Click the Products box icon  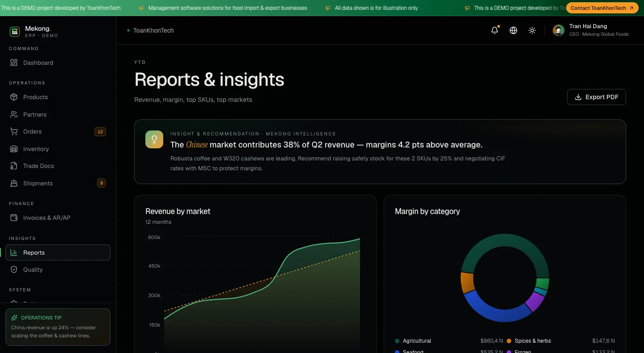14,97
